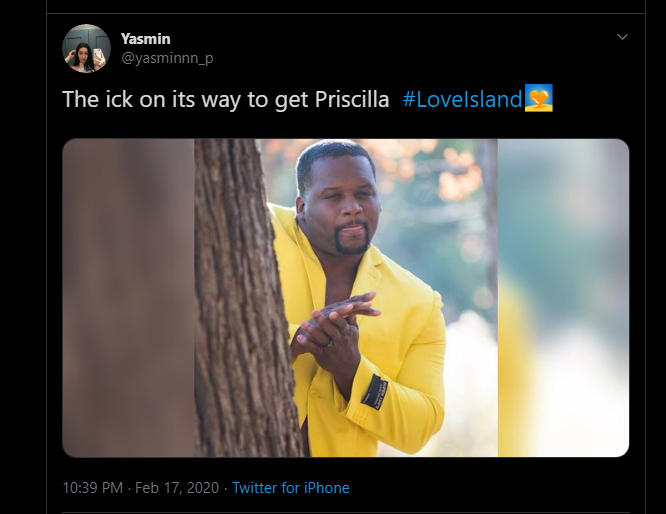666x514 pixels.
Task: Open the attached meme image
Action: tap(345, 298)
